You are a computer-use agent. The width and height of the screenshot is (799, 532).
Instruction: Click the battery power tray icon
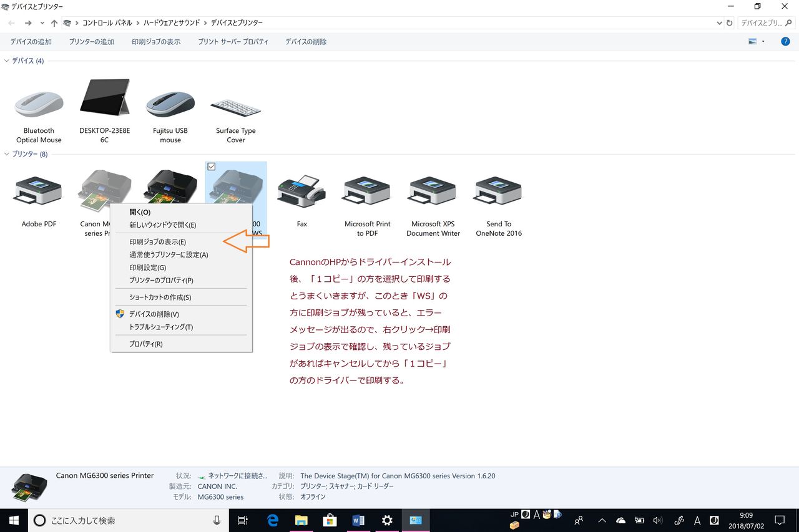[639, 520]
